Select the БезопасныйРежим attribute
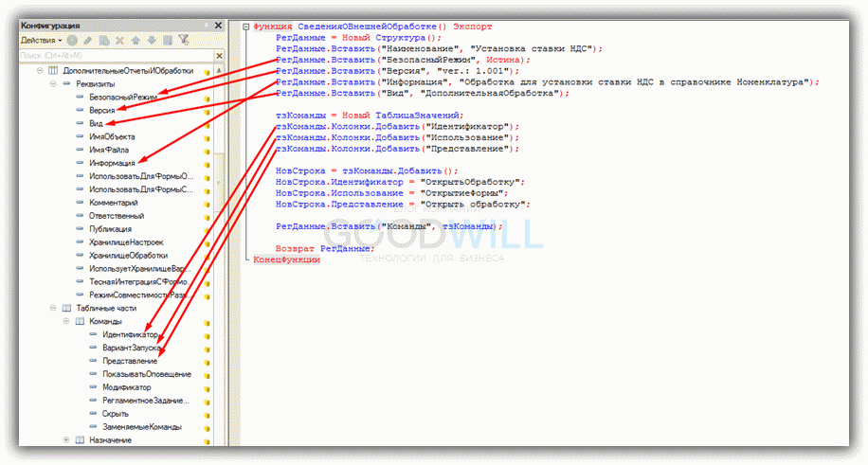 tap(122, 98)
